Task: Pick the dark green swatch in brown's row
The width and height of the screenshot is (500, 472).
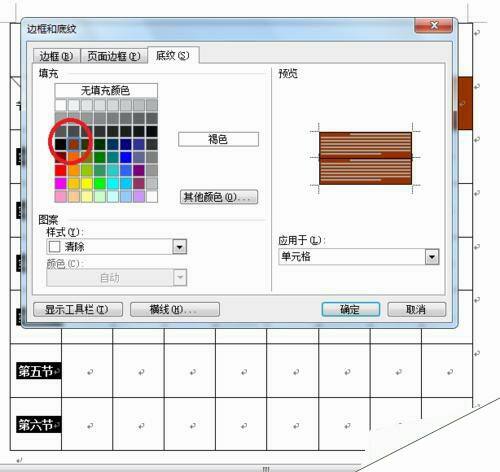Action: (x=99, y=145)
